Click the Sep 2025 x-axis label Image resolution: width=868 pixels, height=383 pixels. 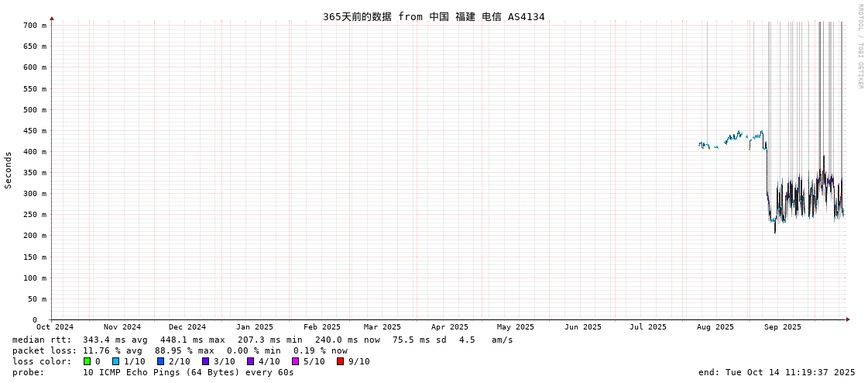(x=783, y=327)
